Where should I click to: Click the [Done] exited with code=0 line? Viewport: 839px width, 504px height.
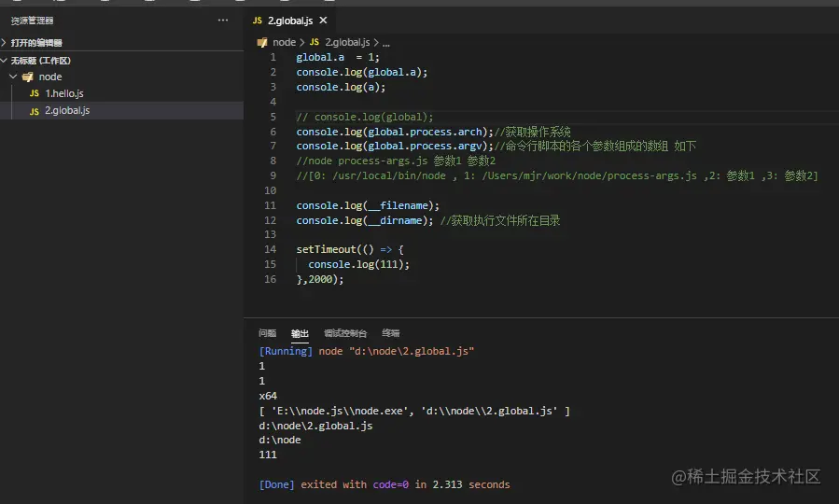pos(384,484)
